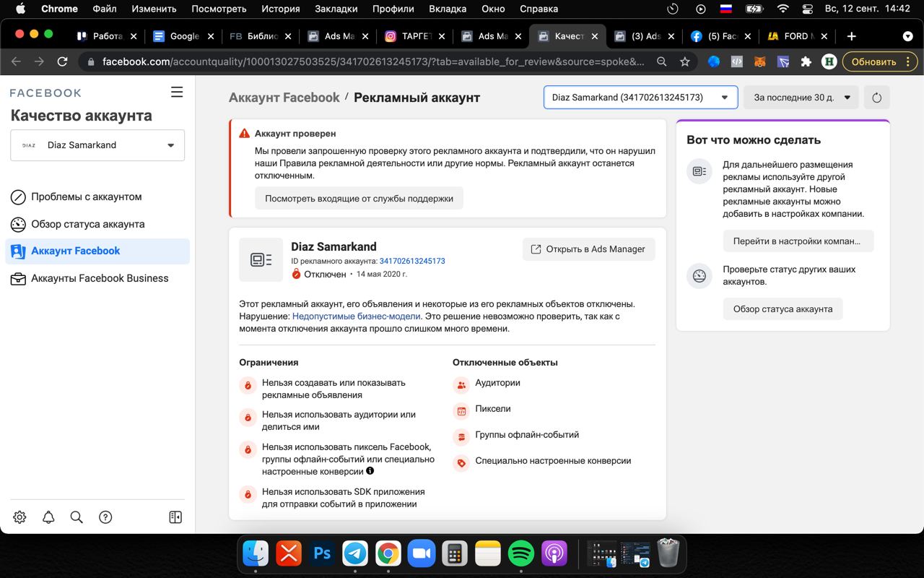Open the Chrome profile avatar with H

[x=829, y=62]
